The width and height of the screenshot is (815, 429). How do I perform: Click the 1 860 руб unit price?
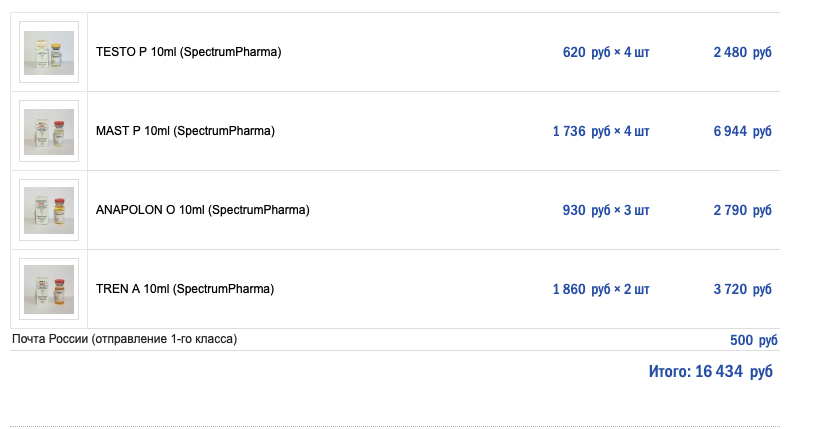pyautogui.click(x=580, y=289)
